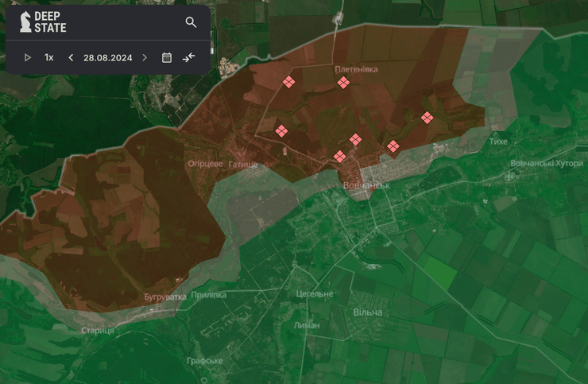Advance to the next date

click(145, 57)
